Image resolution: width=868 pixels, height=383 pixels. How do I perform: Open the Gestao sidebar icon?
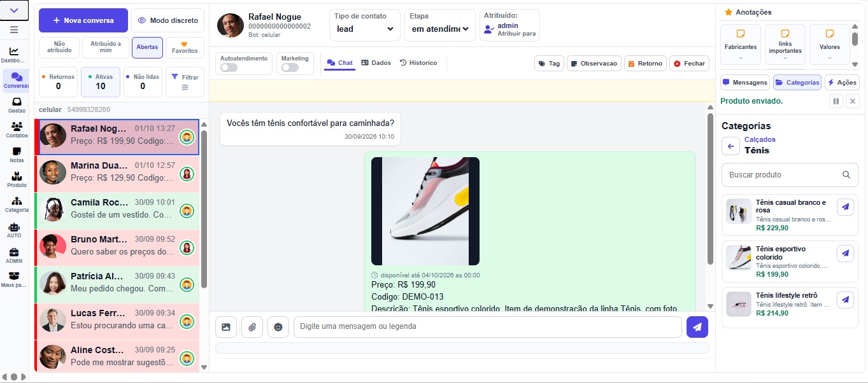(x=16, y=104)
